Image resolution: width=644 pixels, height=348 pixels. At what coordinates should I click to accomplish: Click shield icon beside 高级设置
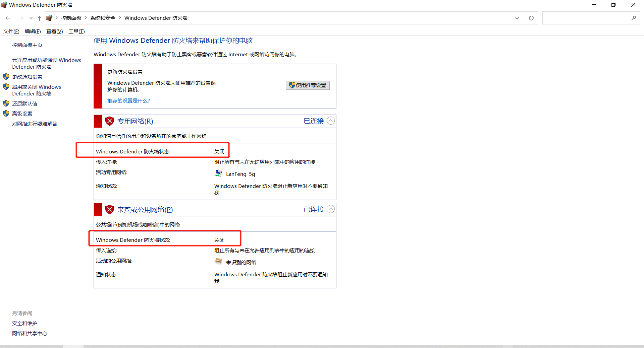pos(6,114)
